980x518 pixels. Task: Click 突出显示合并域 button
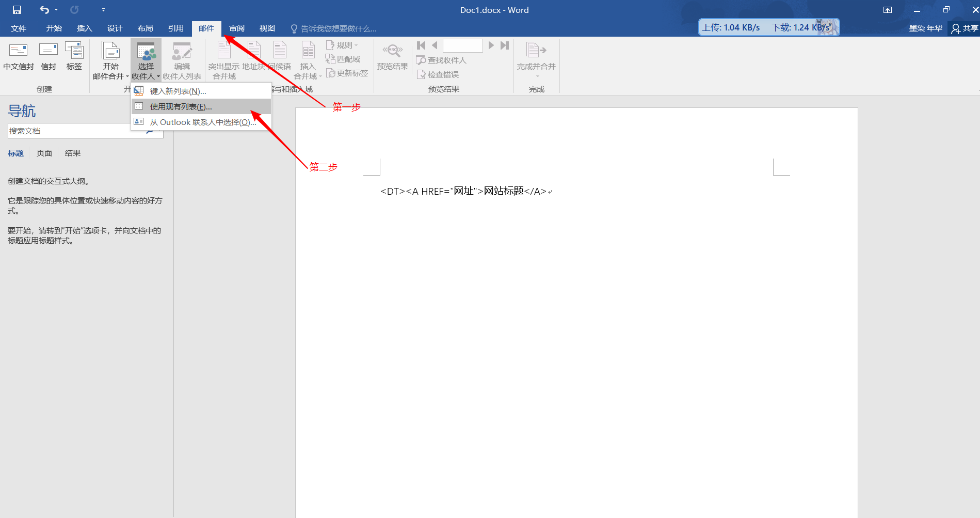(224, 60)
